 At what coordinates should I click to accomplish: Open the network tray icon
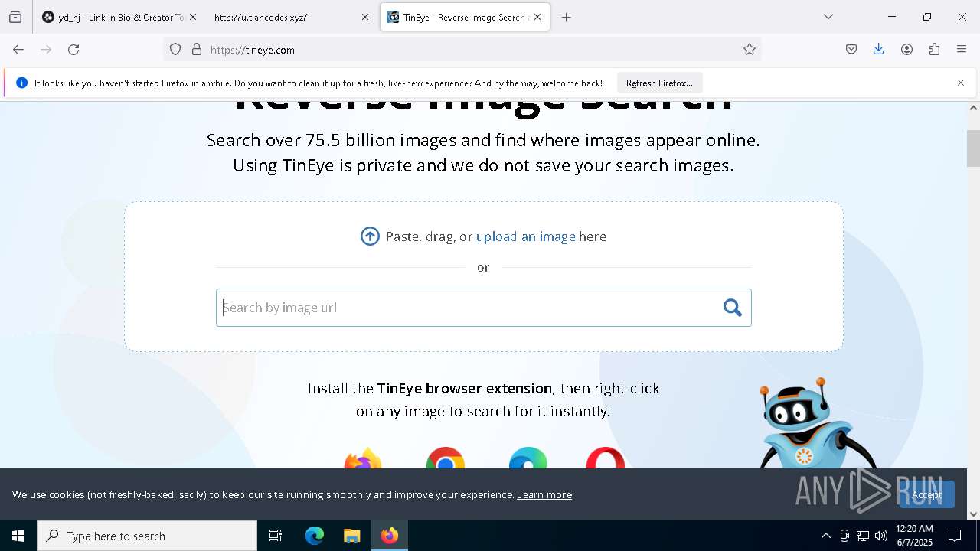(863, 536)
